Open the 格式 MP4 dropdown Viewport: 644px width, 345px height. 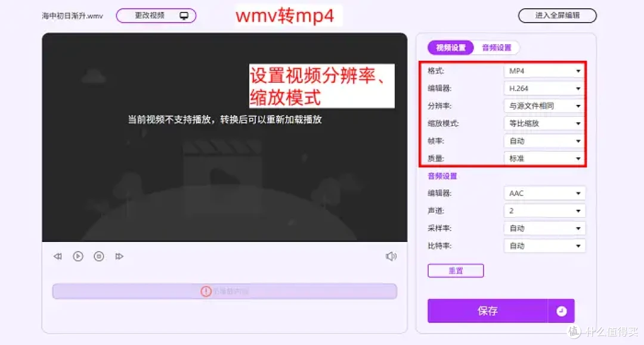pos(544,71)
